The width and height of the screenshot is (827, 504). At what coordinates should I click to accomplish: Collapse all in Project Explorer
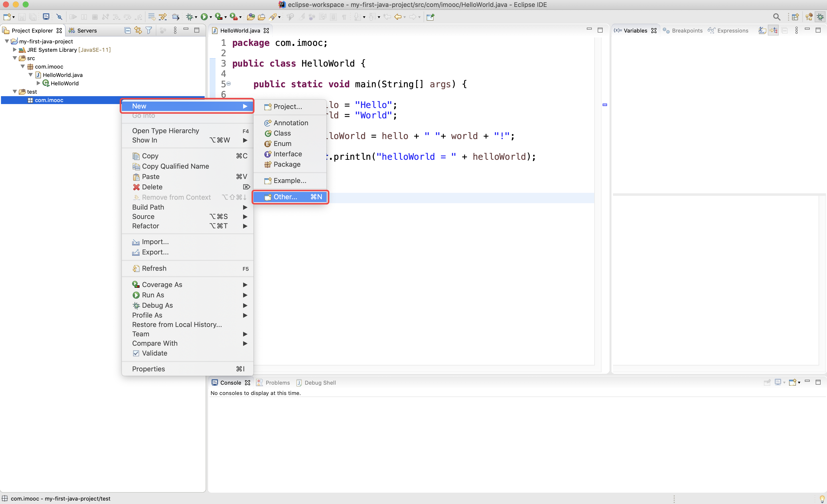[127, 31]
